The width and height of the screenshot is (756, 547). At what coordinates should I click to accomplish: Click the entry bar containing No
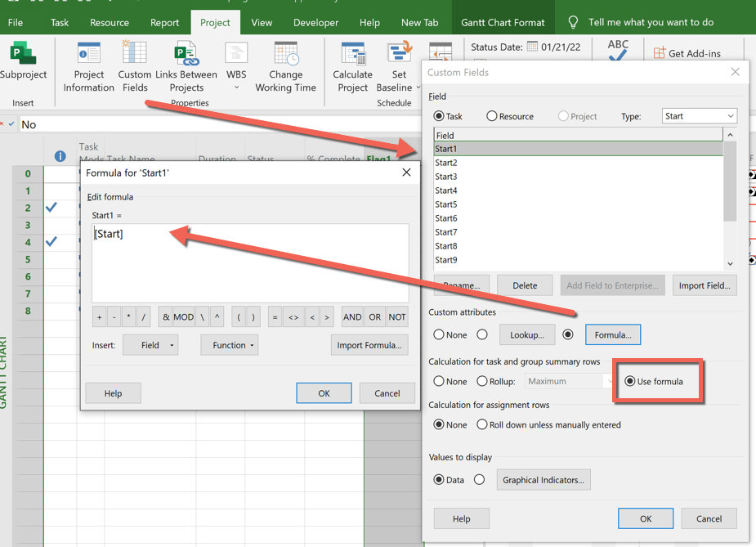(219, 124)
